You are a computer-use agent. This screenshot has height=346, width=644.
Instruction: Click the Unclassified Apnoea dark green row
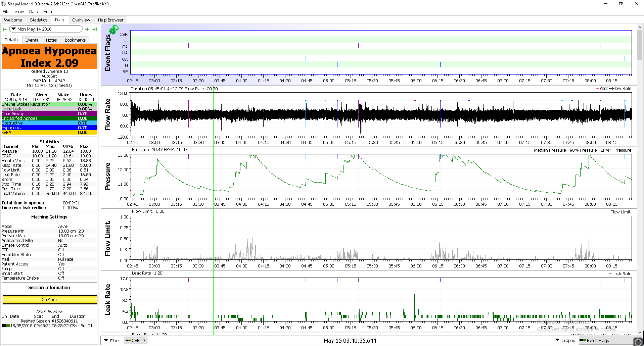coord(49,118)
